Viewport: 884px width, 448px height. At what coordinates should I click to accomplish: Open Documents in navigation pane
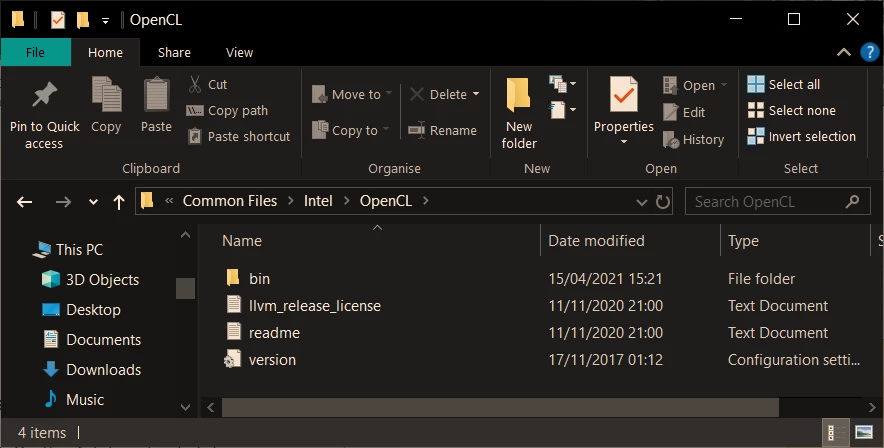[x=92, y=339]
